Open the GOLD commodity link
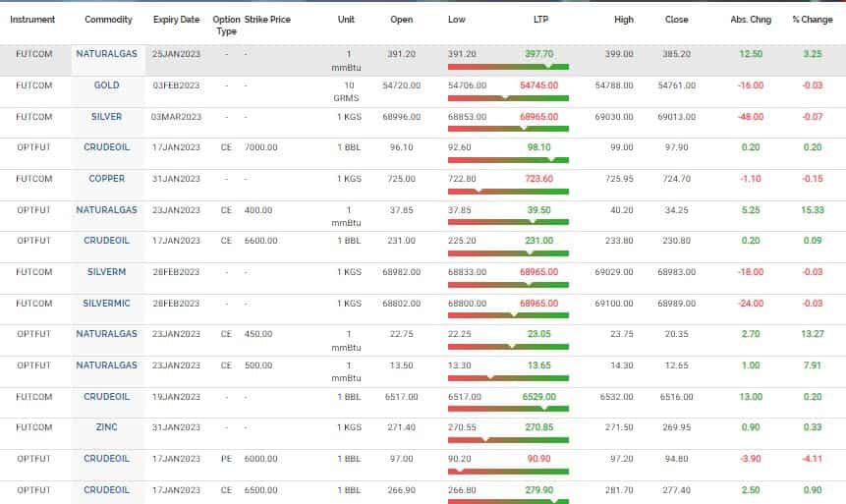Viewport: 846px width, 504px height. point(106,85)
